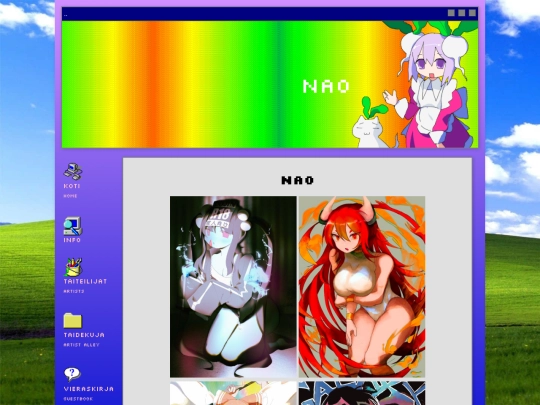Click the NAO heading in gallery
The image size is (540, 405).
coord(298,180)
